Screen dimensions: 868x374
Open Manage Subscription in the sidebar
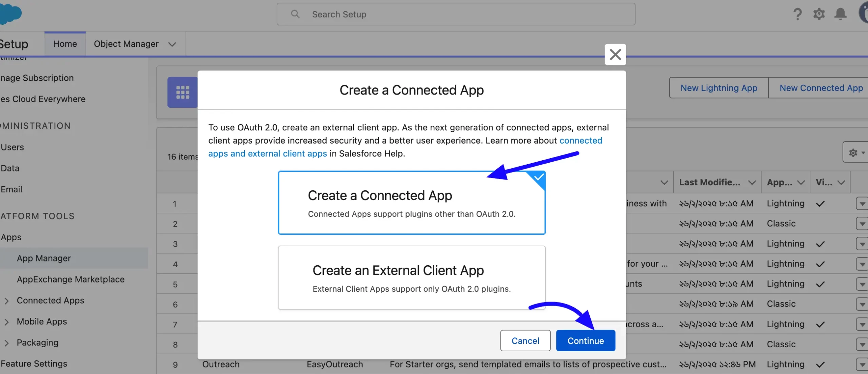tap(37, 78)
